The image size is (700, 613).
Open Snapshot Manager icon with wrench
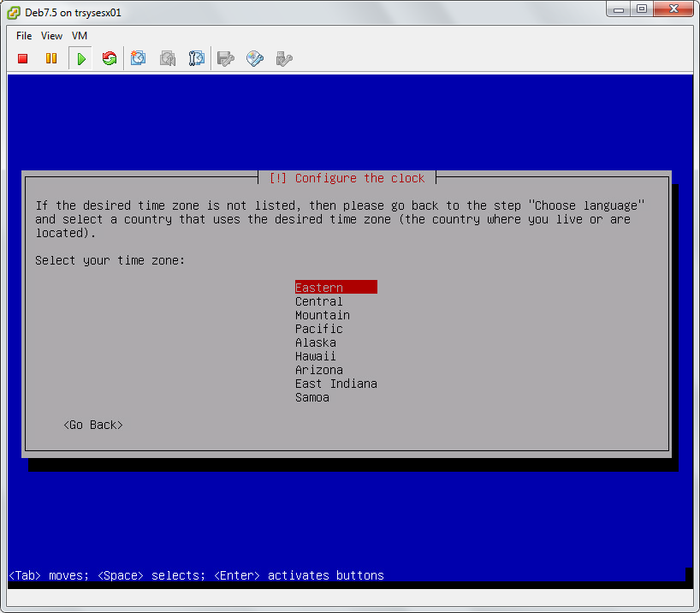197,58
